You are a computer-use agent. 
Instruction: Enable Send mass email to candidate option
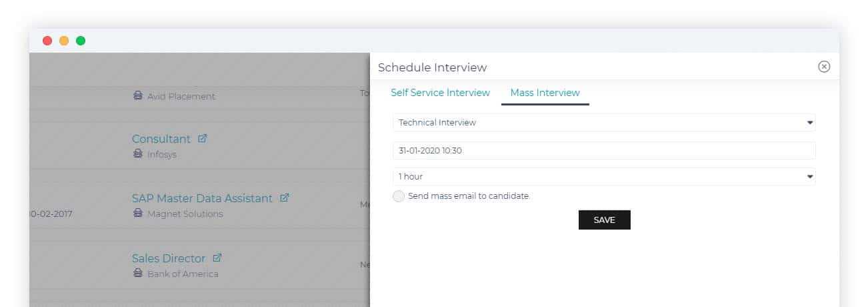point(399,196)
